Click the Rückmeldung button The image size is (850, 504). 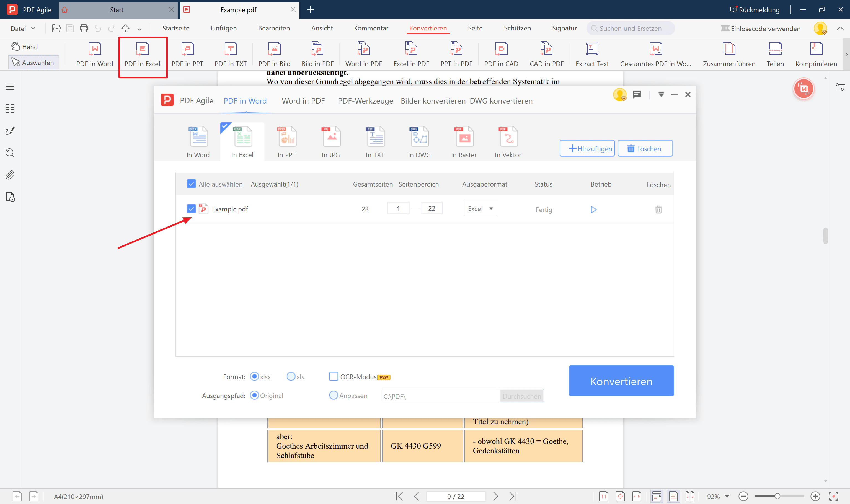click(754, 9)
